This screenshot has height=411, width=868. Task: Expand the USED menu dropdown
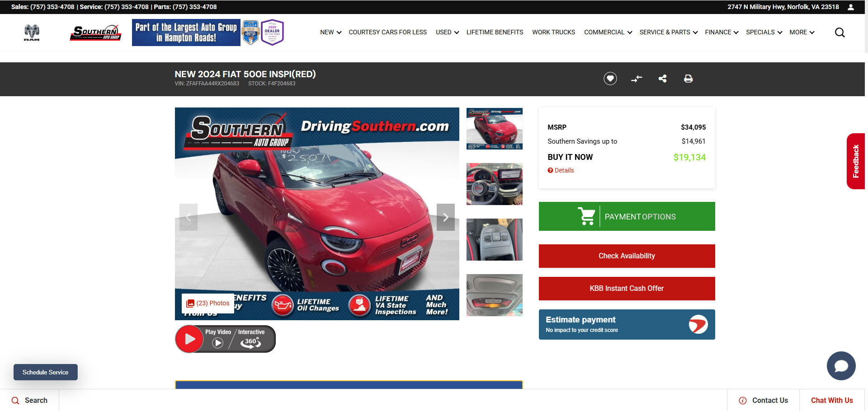(447, 33)
